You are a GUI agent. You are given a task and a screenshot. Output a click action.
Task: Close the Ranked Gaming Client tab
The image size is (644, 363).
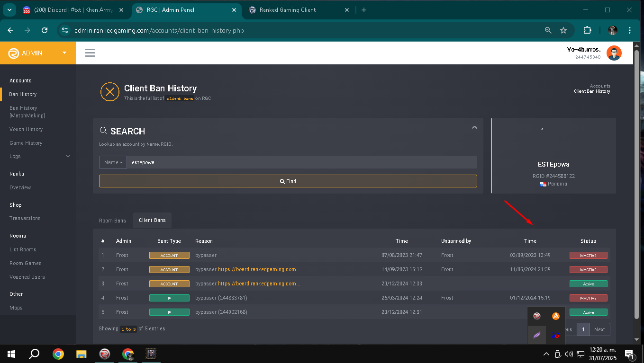[x=347, y=10]
